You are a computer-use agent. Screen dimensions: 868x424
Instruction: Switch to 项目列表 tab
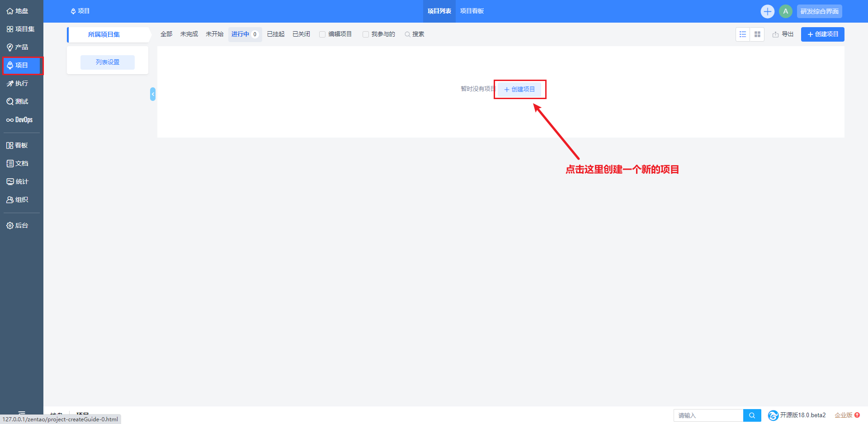[x=439, y=11]
